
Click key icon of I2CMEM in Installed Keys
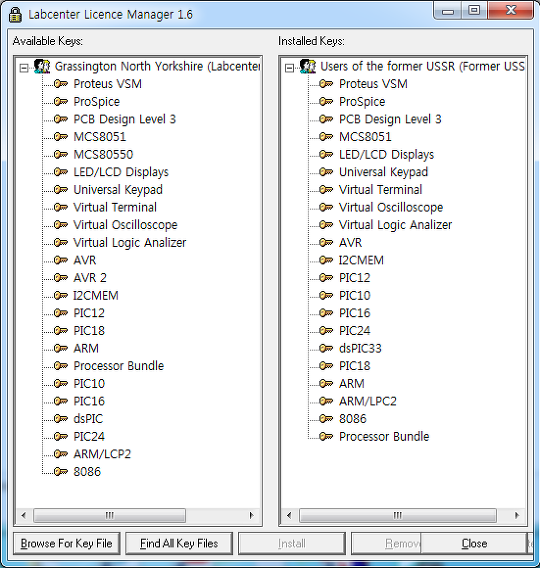(x=326, y=260)
